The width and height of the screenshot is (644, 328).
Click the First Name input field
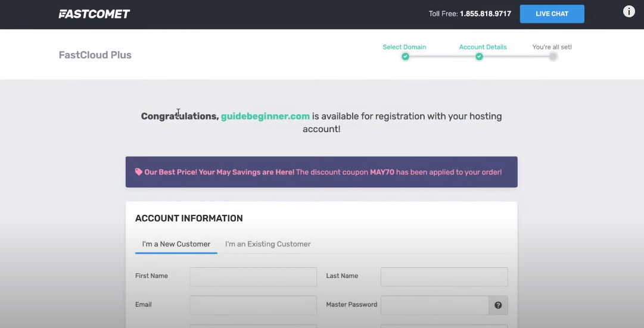point(253,277)
